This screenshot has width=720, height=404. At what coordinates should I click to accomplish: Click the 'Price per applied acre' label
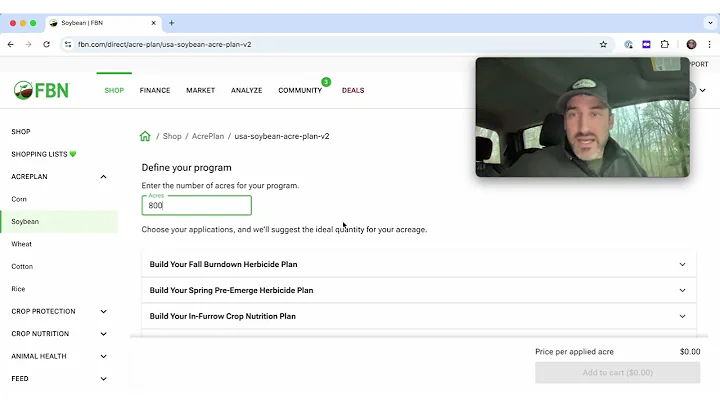(x=574, y=352)
